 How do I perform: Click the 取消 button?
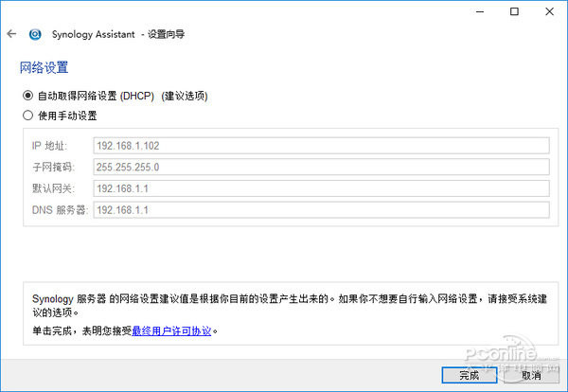[531, 375]
